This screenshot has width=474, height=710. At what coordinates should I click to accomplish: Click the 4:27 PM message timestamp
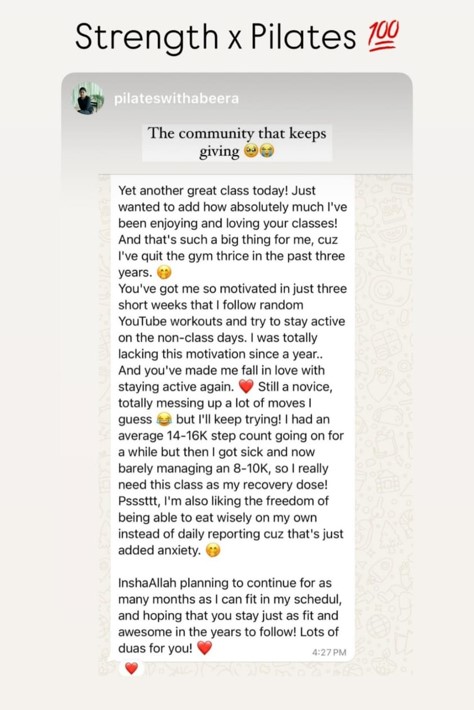point(329,652)
